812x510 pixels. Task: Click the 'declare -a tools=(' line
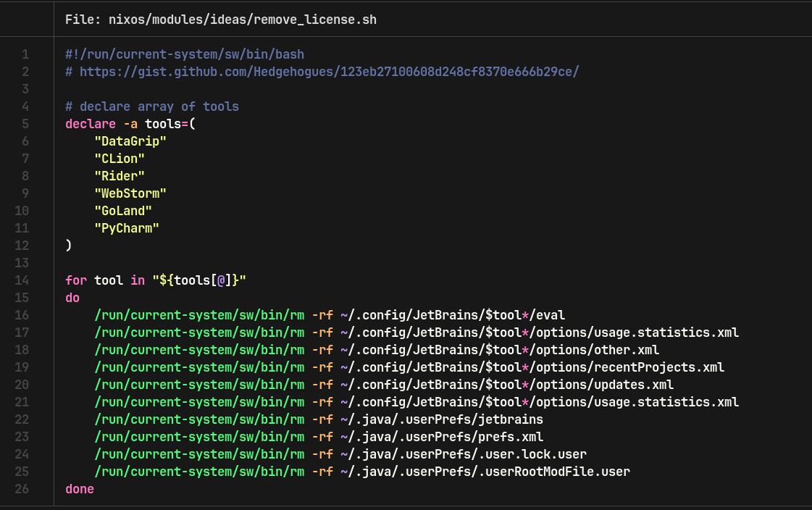click(130, 124)
